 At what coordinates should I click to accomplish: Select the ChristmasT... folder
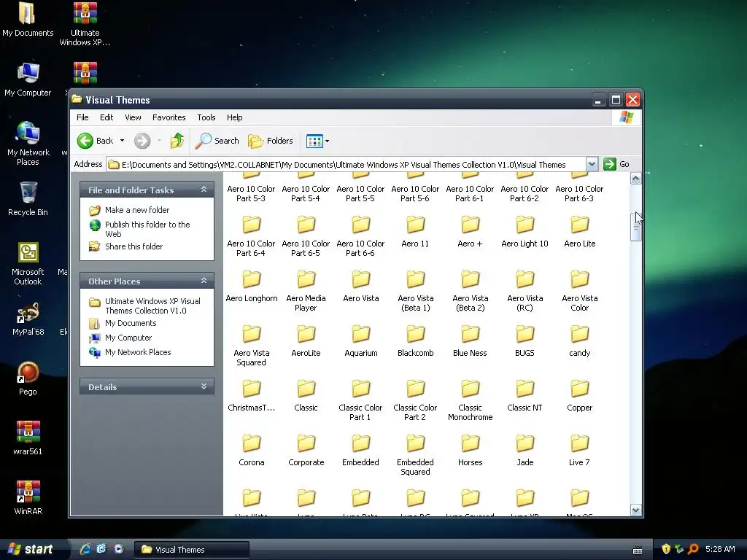tap(251, 397)
